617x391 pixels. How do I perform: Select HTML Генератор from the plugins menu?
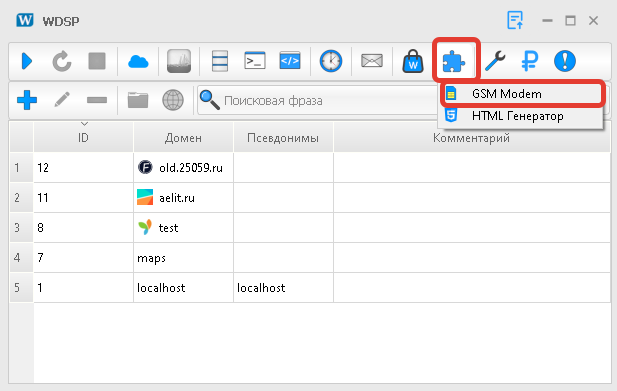point(520,116)
